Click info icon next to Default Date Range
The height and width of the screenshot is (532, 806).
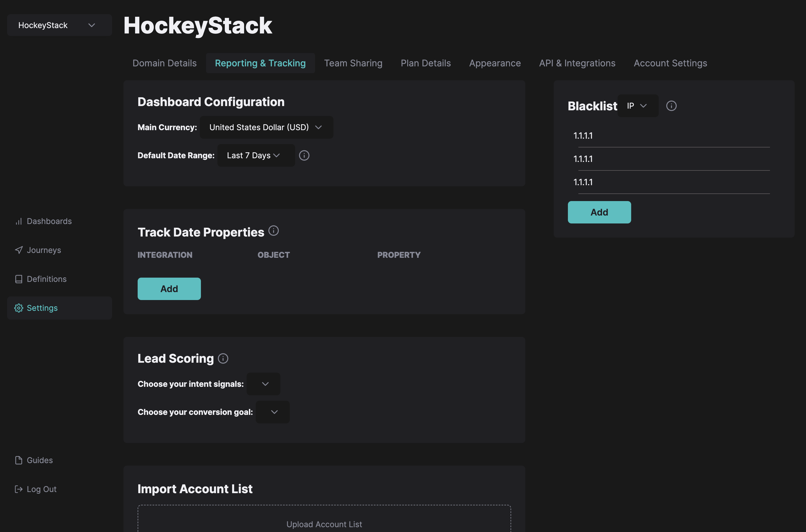click(x=304, y=155)
